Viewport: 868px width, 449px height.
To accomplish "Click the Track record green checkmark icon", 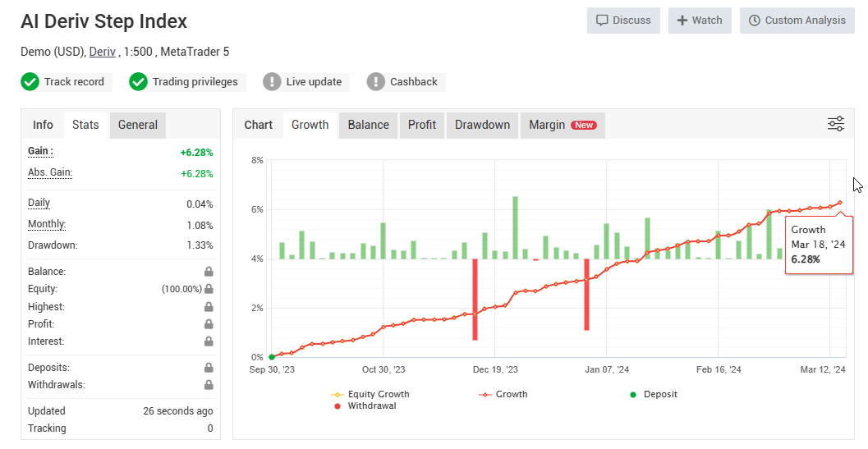I will pos(30,82).
